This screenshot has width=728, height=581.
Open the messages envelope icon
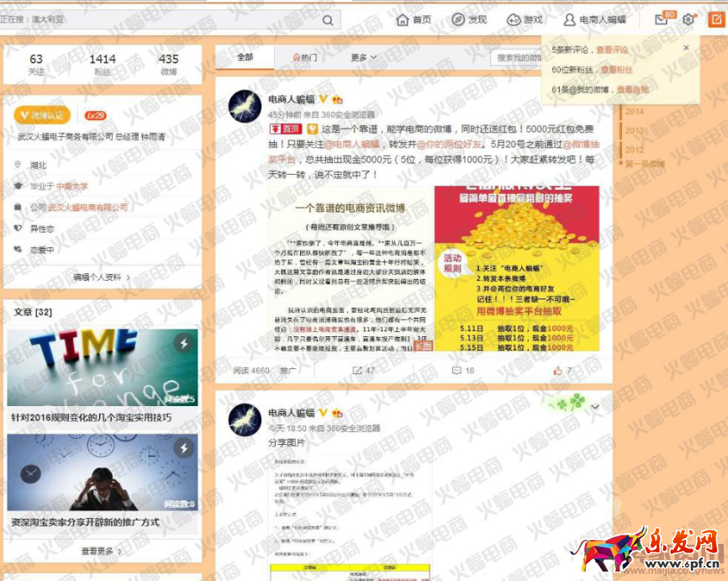coord(661,19)
